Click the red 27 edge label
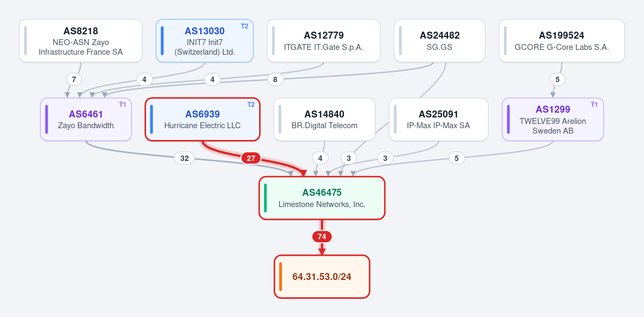This screenshot has width=644, height=317. click(251, 158)
